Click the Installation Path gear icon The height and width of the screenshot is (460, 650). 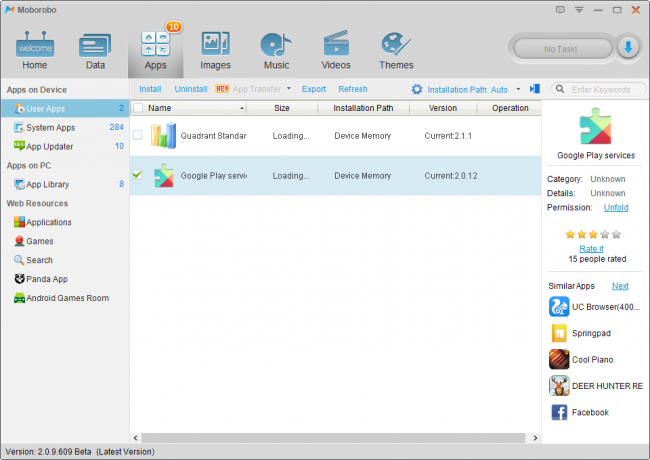[417, 89]
